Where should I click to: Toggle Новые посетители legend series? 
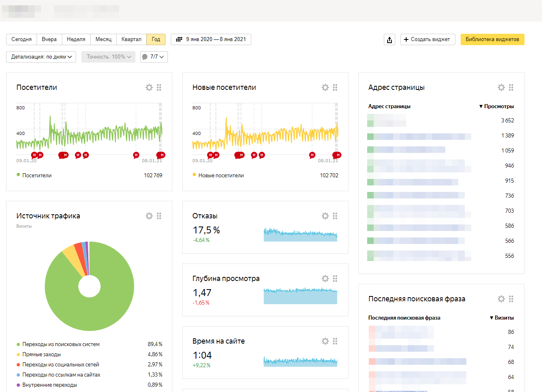click(221, 175)
